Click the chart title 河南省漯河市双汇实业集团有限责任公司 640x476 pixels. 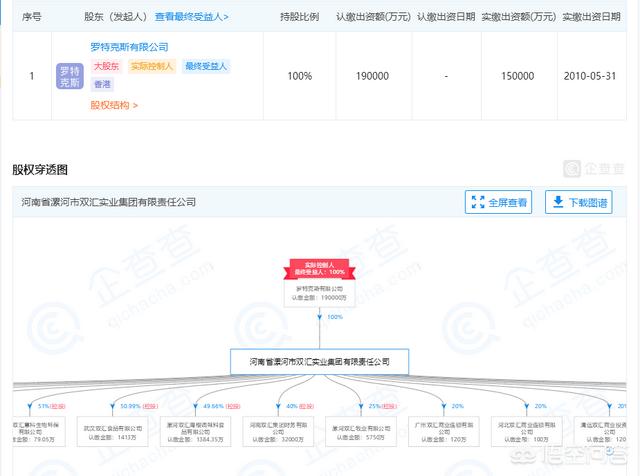coord(109,202)
